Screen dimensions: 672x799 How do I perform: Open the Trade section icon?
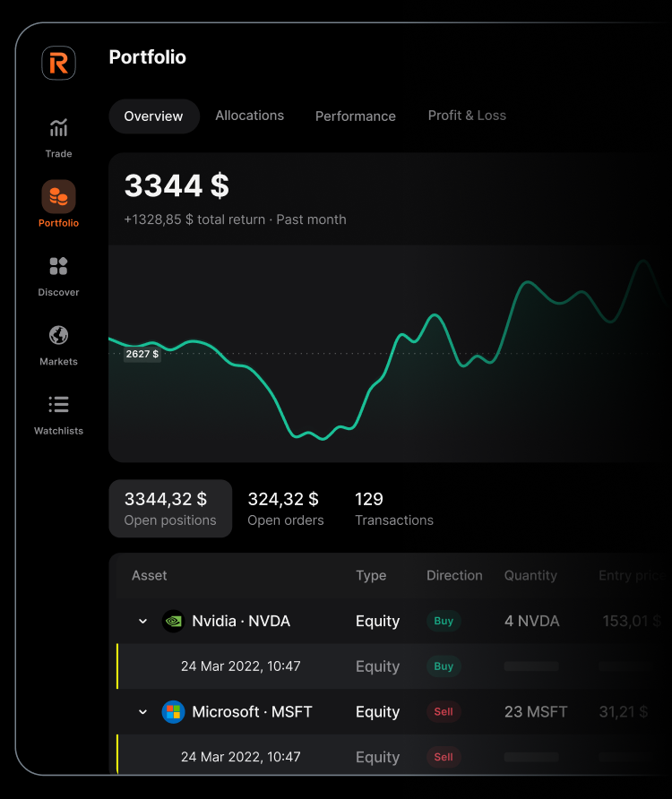[58, 128]
